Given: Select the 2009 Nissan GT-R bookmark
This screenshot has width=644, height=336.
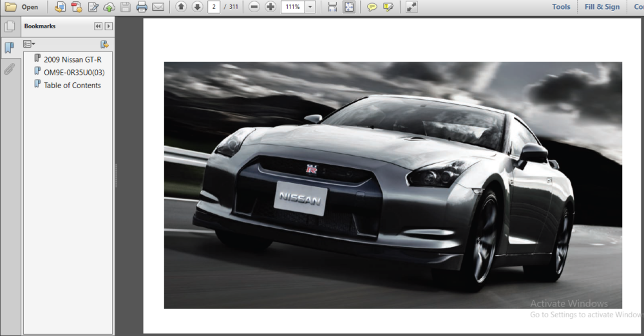Looking at the screenshot, I should click(73, 60).
